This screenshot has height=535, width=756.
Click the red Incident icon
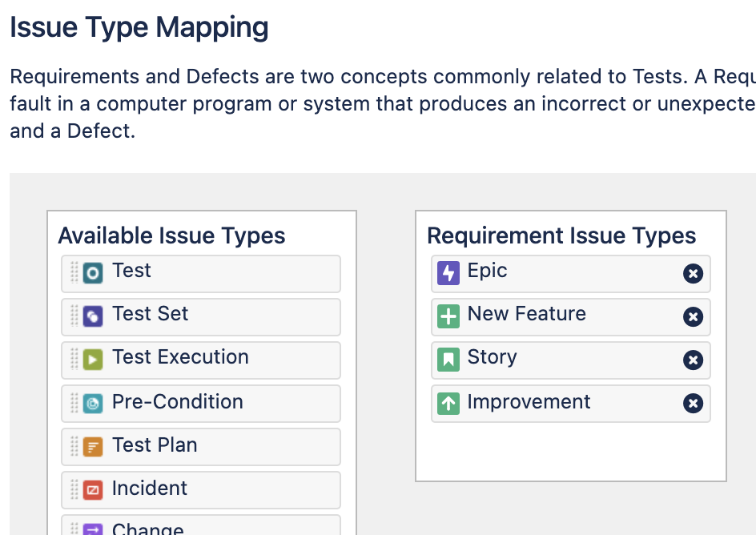(x=94, y=490)
